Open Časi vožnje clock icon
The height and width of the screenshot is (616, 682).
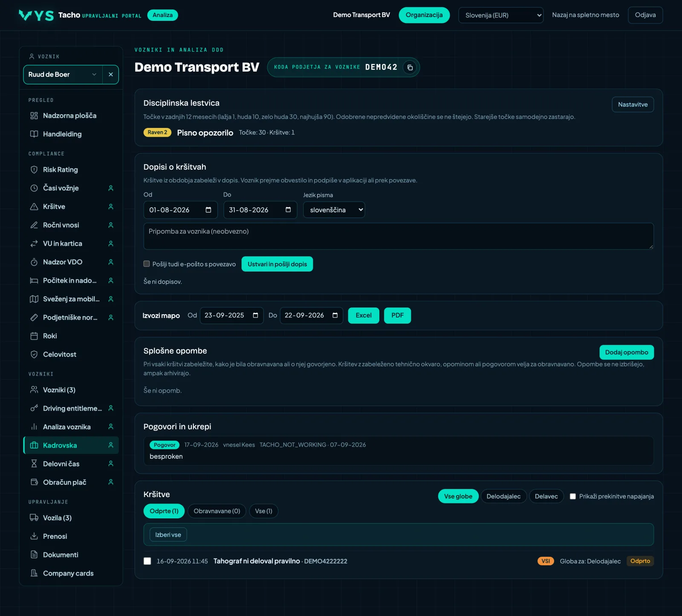click(34, 188)
